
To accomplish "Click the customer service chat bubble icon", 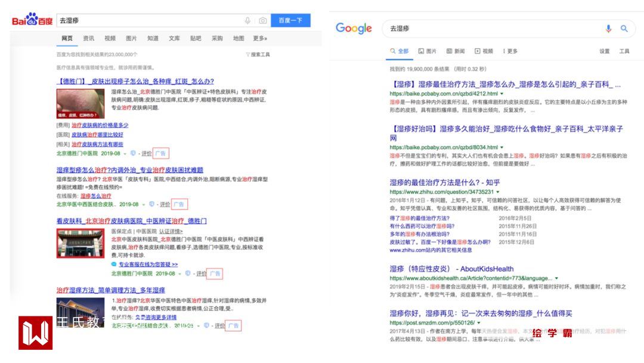I will click(x=114, y=264).
